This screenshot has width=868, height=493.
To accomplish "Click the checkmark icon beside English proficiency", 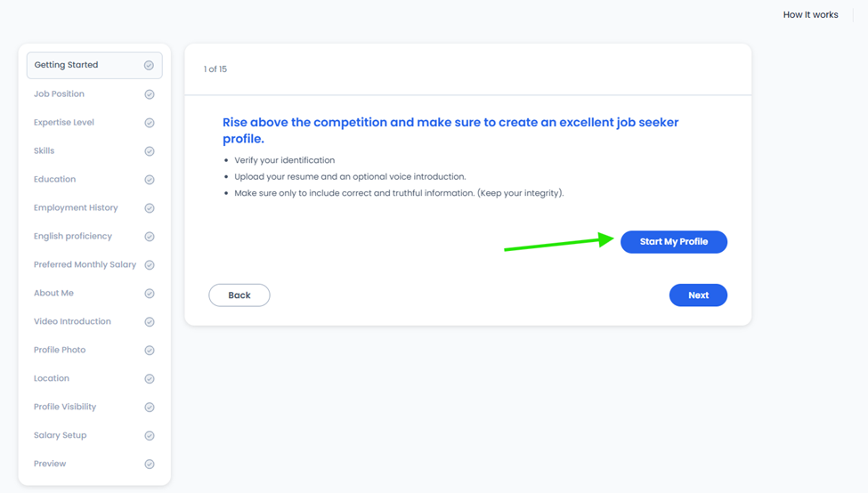I will (x=150, y=237).
